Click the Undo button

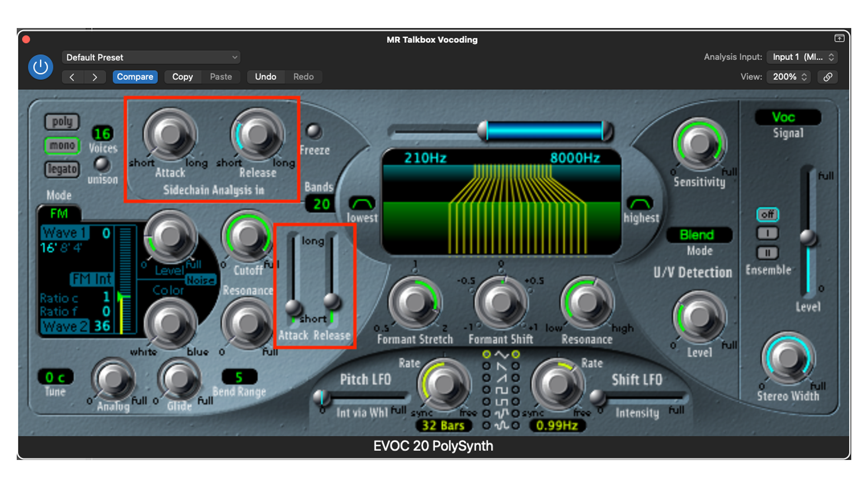pos(265,77)
